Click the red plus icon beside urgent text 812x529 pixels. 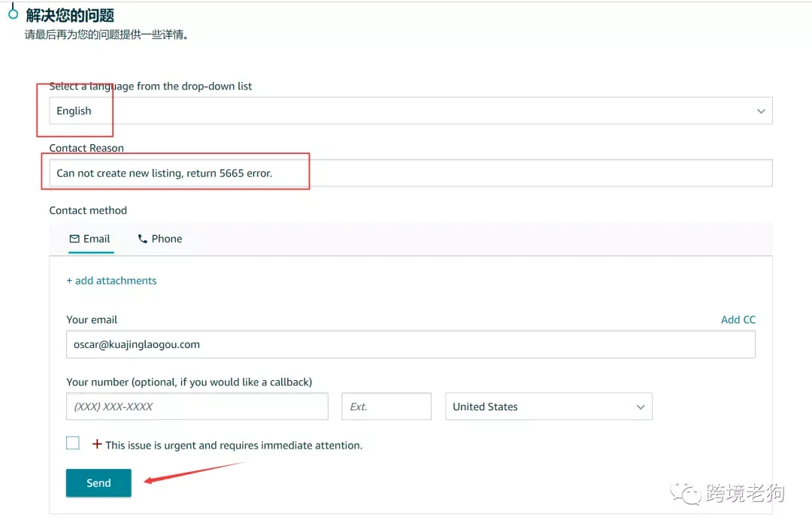click(x=97, y=444)
